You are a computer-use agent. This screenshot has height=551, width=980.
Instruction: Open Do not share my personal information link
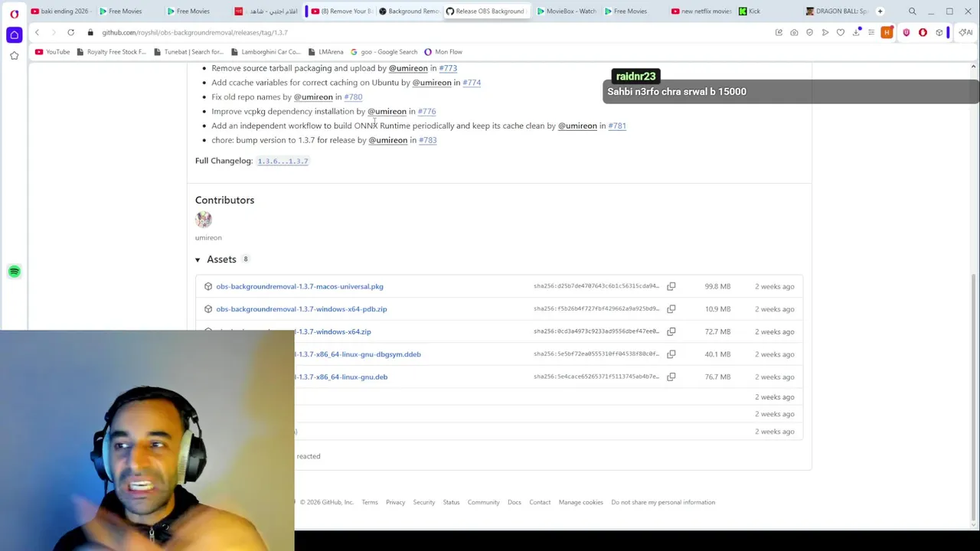[x=663, y=503]
